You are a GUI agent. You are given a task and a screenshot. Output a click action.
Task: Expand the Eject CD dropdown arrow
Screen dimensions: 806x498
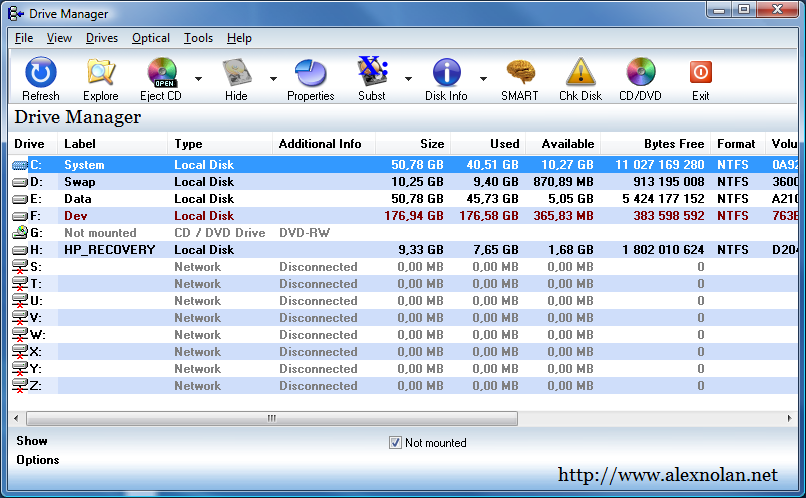coord(198,79)
